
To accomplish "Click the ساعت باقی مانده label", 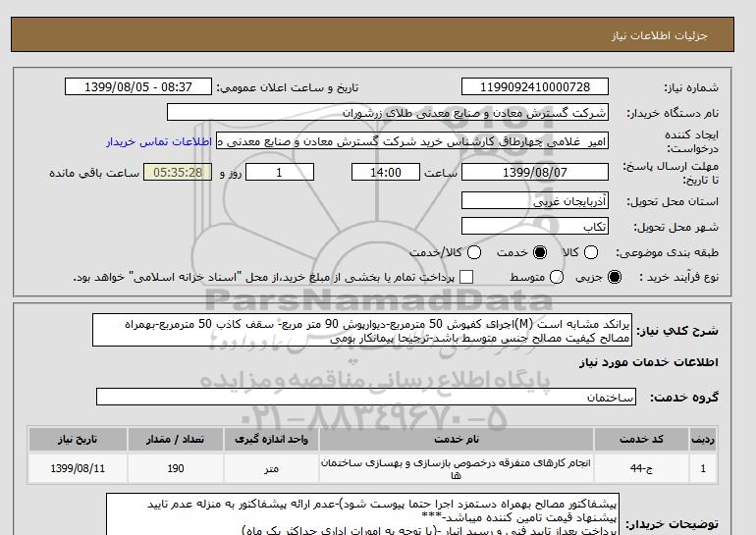I will (x=94, y=173).
